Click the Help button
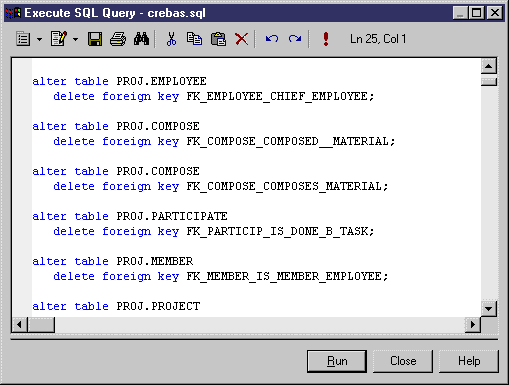This screenshot has width=509, height=385. (x=469, y=361)
